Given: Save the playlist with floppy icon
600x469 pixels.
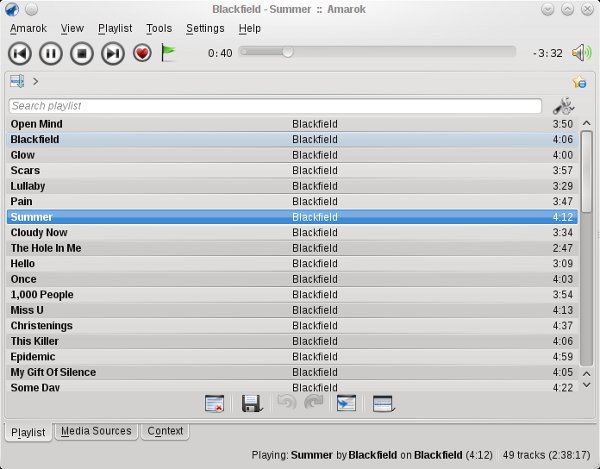Looking at the screenshot, I should click(251, 404).
